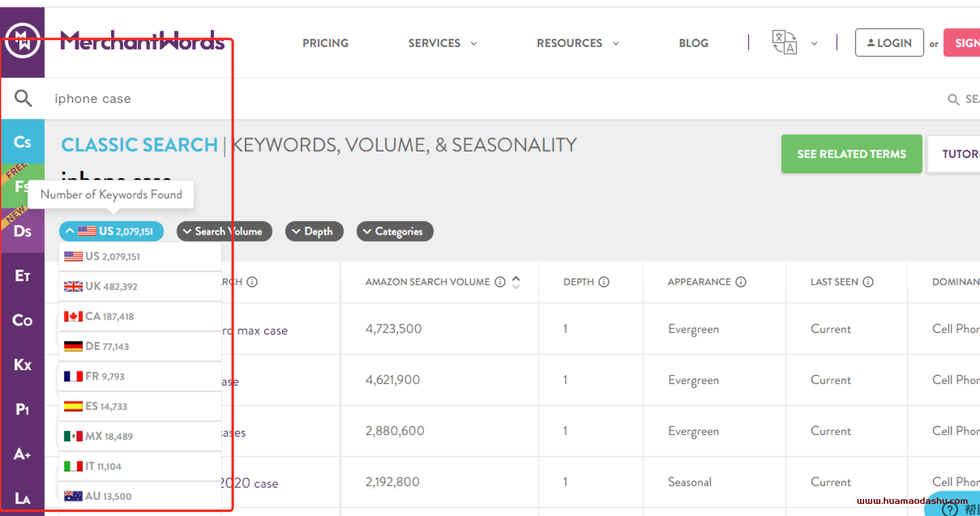Open the Blog page
Image resolution: width=980 pixels, height=516 pixels.
point(693,43)
